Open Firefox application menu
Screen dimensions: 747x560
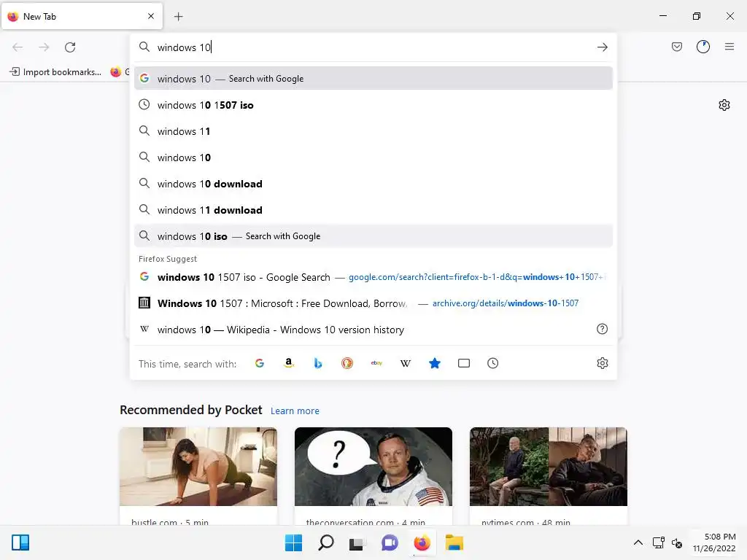point(729,47)
